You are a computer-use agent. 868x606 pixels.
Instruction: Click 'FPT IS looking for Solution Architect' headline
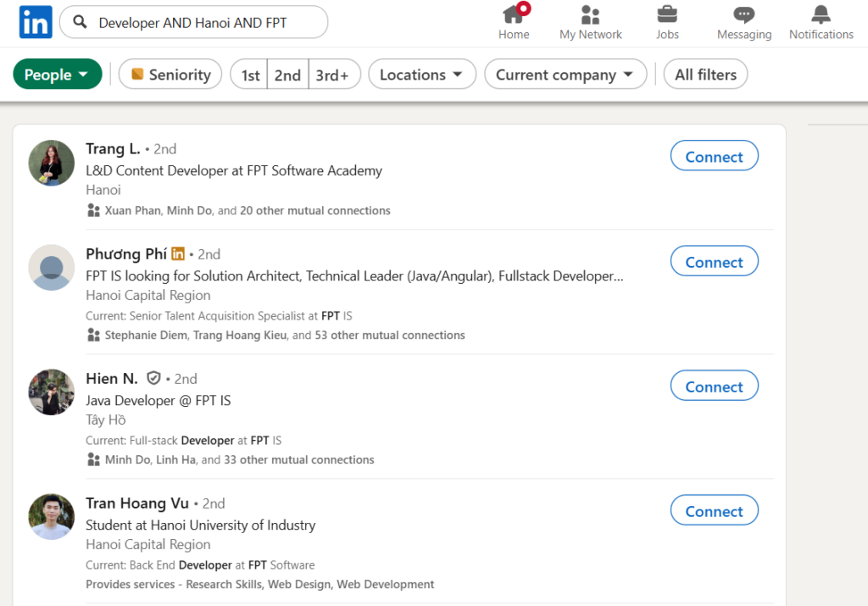354,275
